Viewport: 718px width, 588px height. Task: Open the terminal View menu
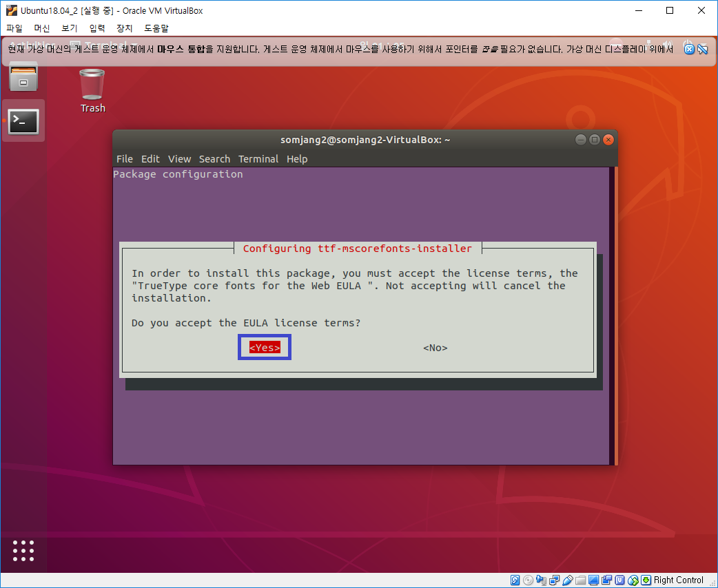pyautogui.click(x=179, y=159)
